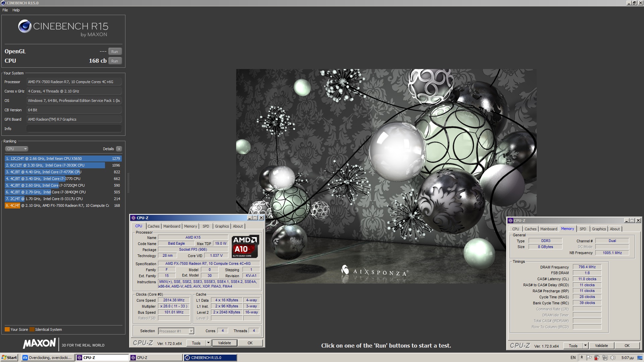Click volume speaker tray icon
Screen dimensions: 644x362
tap(613, 358)
